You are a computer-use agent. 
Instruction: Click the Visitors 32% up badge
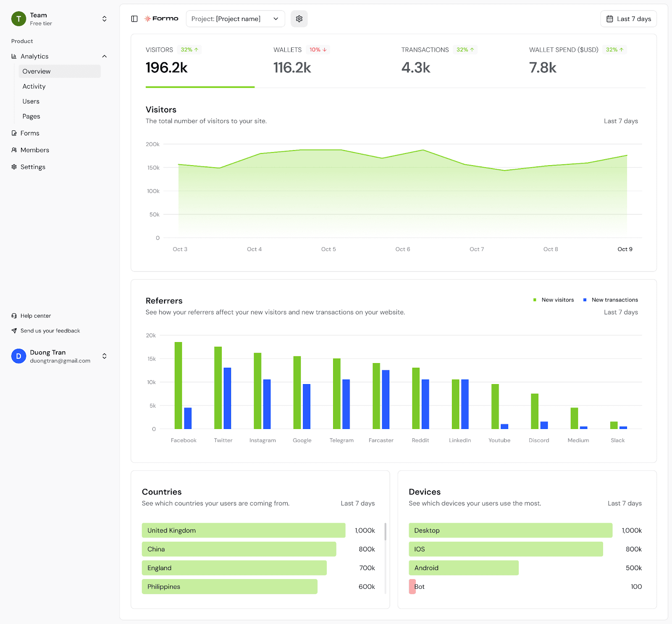(189, 50)
